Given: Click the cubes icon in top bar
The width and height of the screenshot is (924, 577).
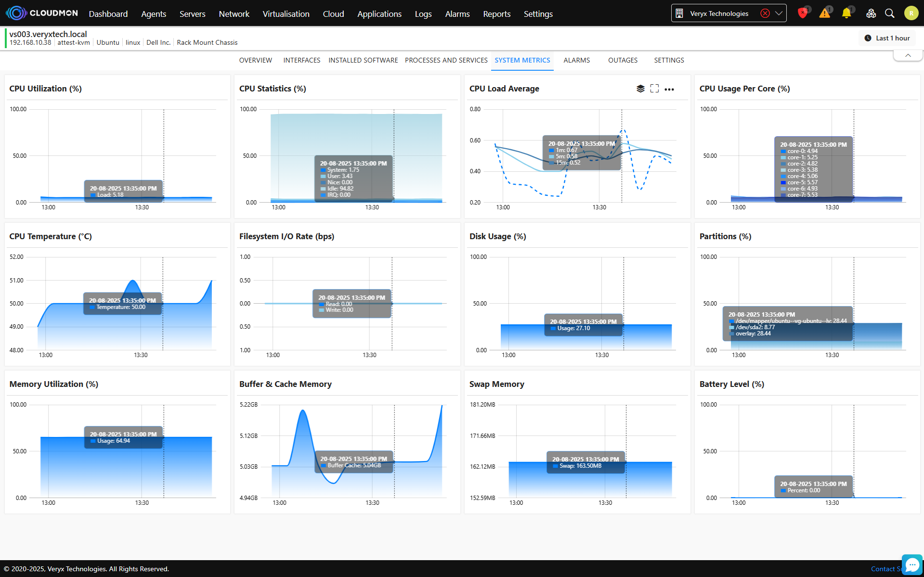Looking at the screenshot, I should point(871,13).
